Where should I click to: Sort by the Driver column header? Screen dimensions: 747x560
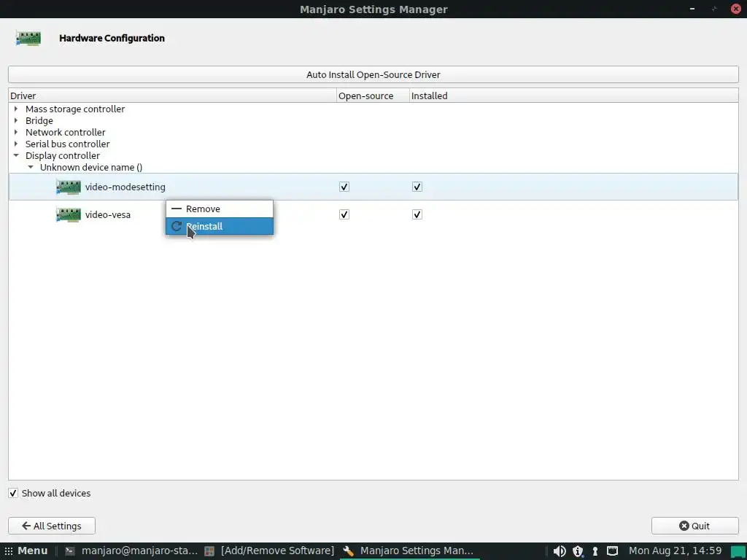click(x=172, y=96)
